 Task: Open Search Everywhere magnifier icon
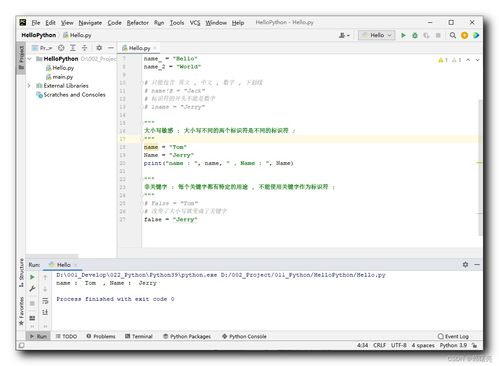[453, 35]
